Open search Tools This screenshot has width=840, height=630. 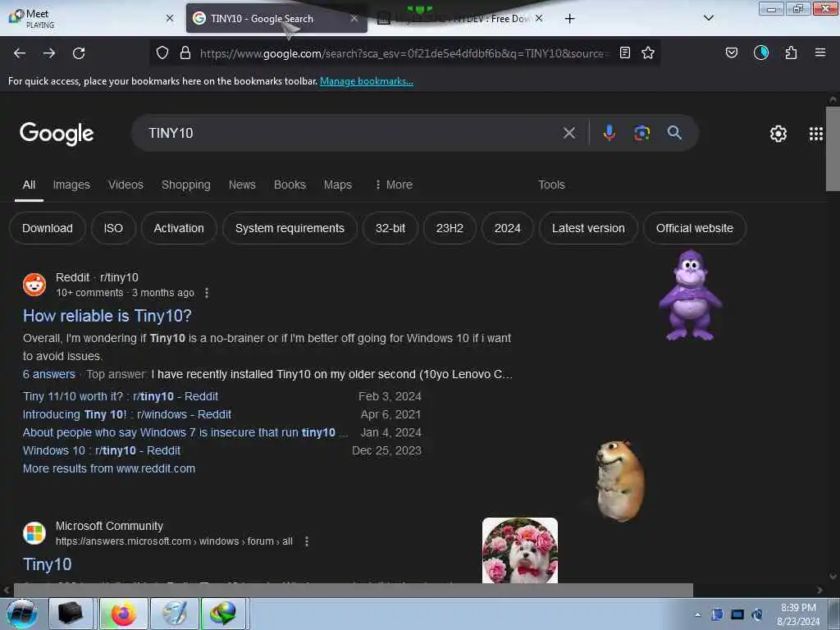(x=551, y=185)
